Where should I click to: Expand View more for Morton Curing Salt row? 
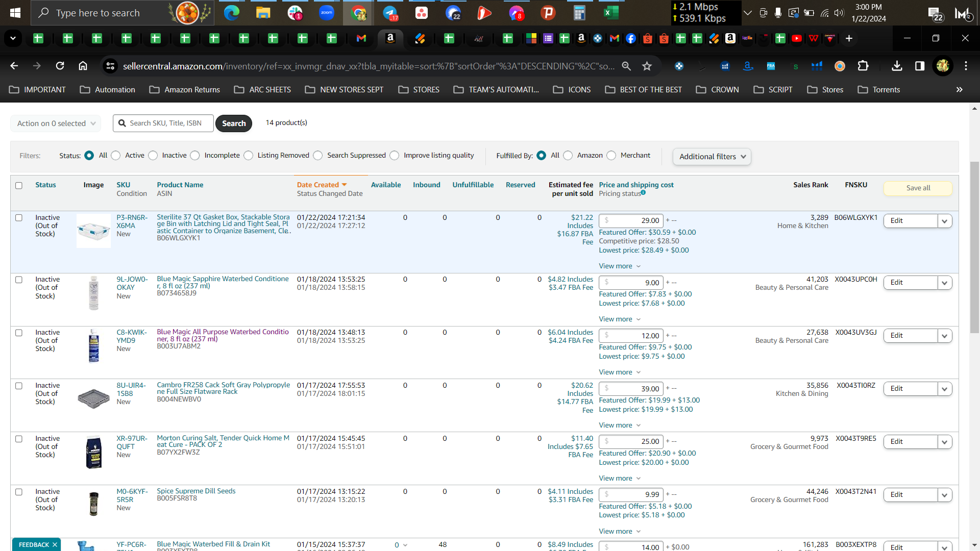coord(620,478)
